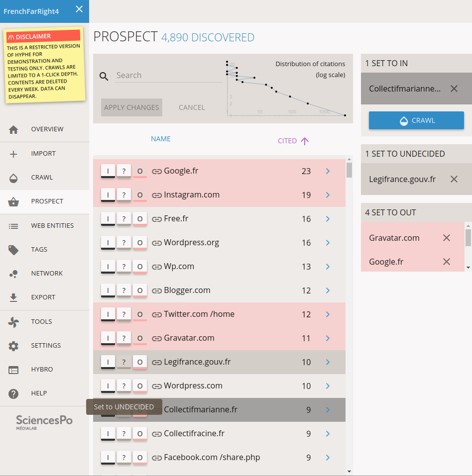
Task: Set Wordpress.com to OUT
Action: pos(140,386)
